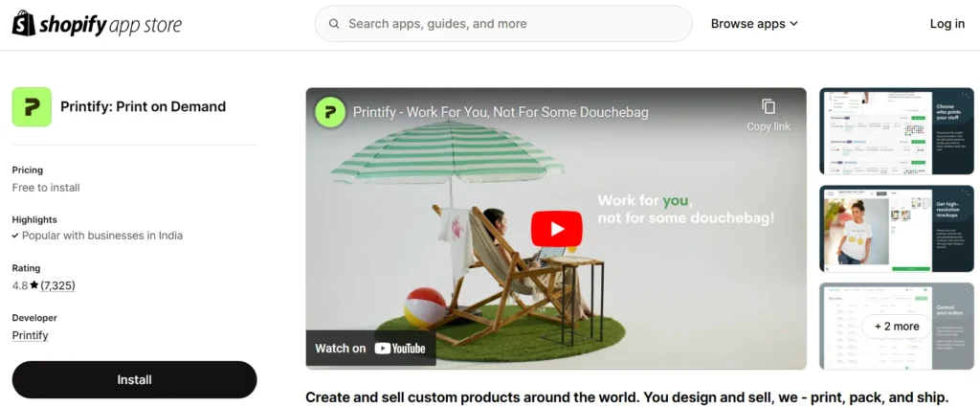Click the Install button
Screen dimensions: 980x407
tap(134, 379)
